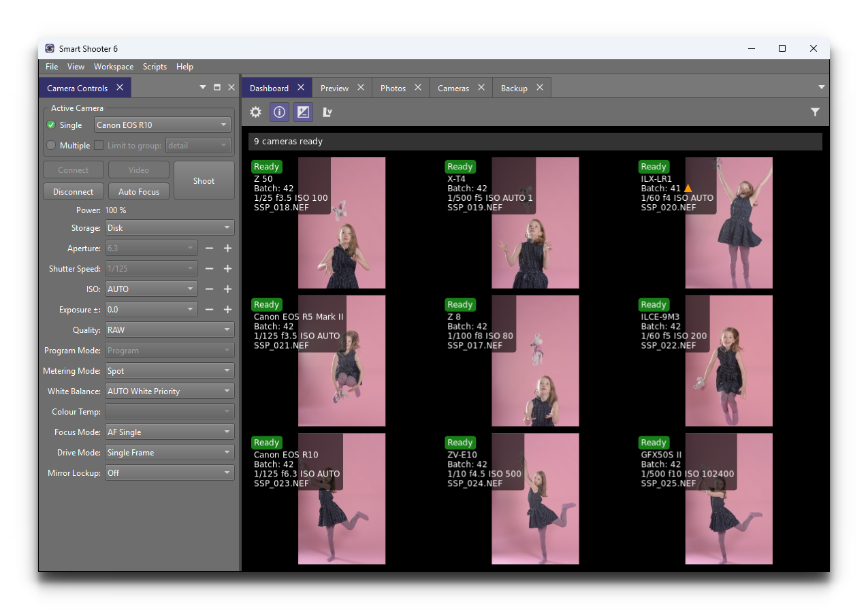Click the Disconnect button
This screenshot has width=868, height=610.
tap(73, 192)
